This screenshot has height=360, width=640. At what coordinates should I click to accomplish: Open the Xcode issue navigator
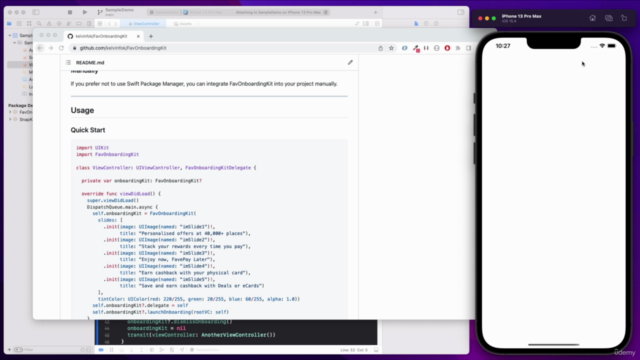tap(49, 24)
